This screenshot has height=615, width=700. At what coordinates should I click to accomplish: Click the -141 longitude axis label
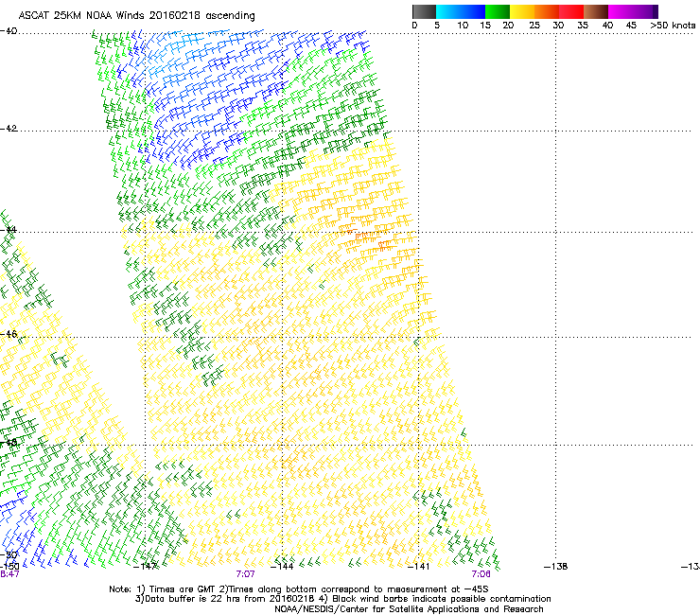pos(419,567)
